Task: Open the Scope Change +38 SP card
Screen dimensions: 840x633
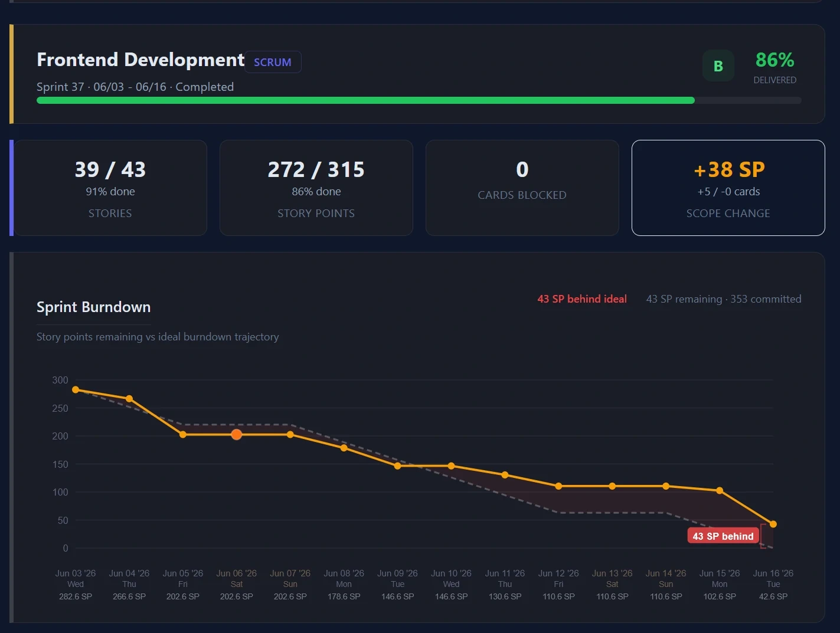Action: coord(728,188)
